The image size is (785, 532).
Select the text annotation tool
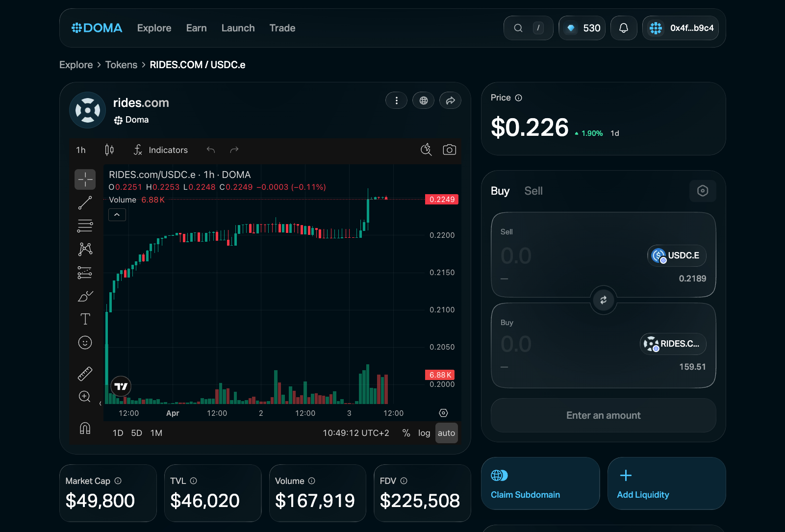click(x=85, y=319)
